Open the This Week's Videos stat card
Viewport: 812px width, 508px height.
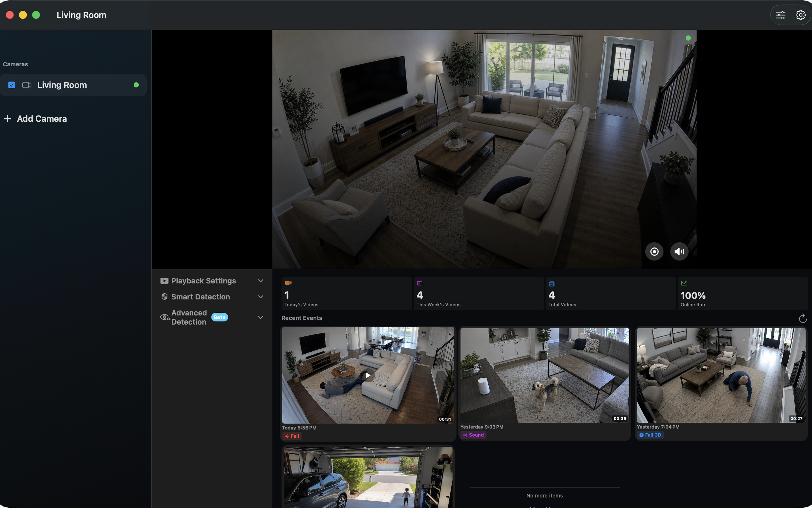click(x=478, y=294)
